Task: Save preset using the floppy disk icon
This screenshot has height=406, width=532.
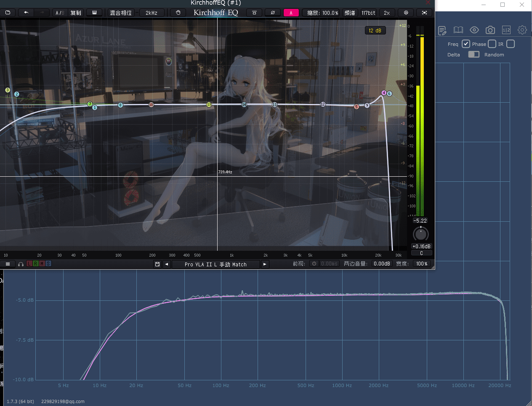Action: coord(157,264)
